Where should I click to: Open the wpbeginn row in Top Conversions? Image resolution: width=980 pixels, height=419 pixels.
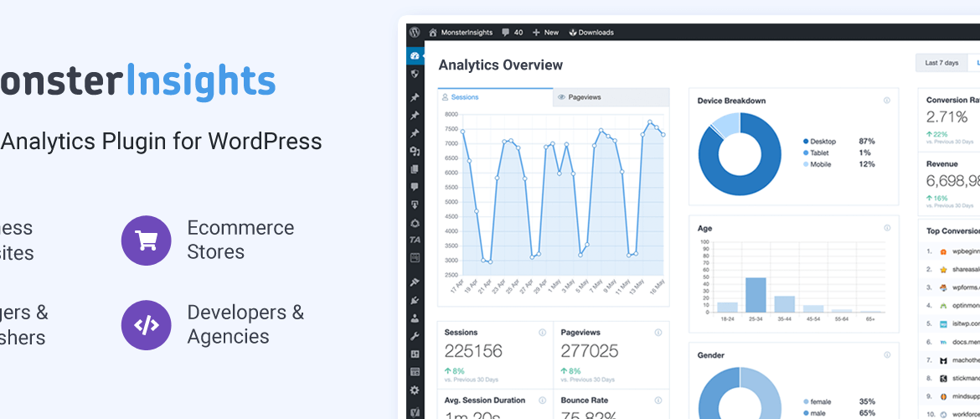coord(951,251)
